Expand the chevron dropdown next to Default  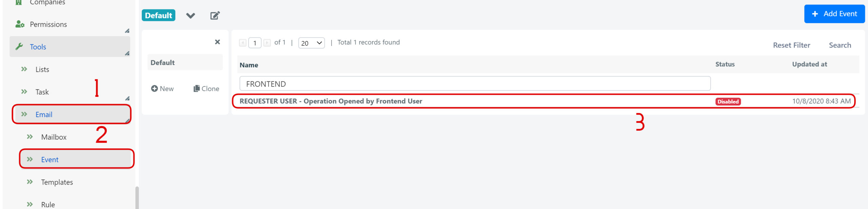[x=191, y=15]
